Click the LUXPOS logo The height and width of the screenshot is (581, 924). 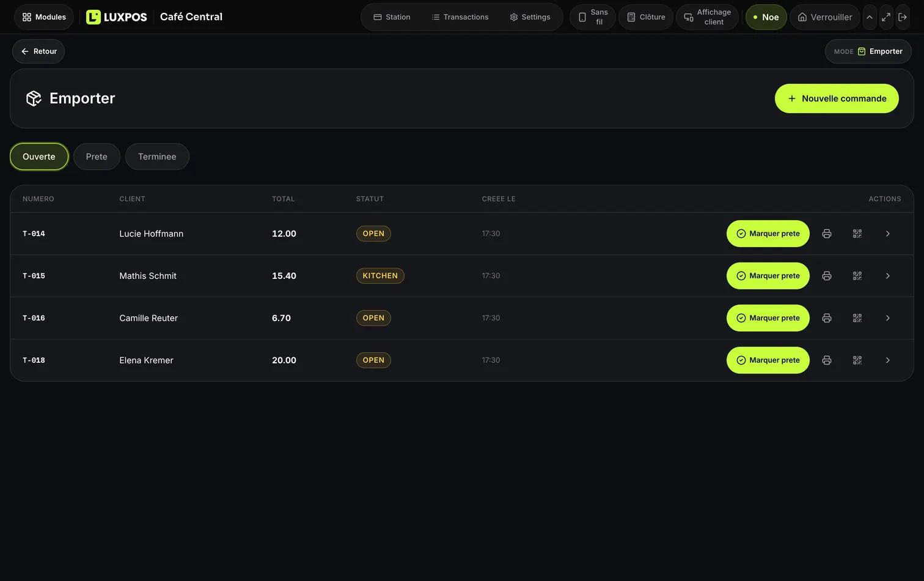click(117, 17)
